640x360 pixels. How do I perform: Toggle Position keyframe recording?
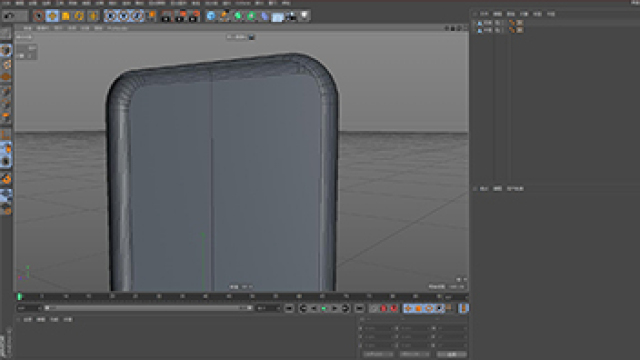click(x=408, y=308)
